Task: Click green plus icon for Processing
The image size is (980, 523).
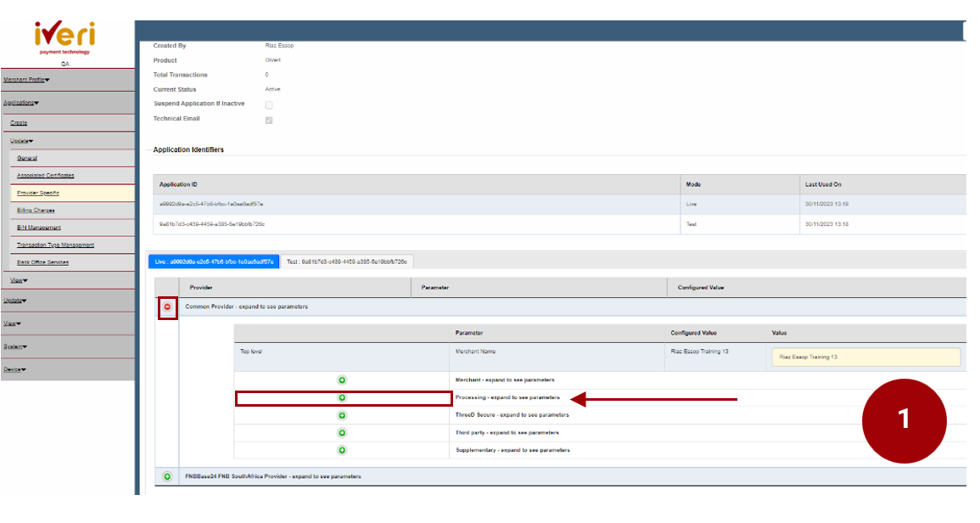Action: click(342, 397)
